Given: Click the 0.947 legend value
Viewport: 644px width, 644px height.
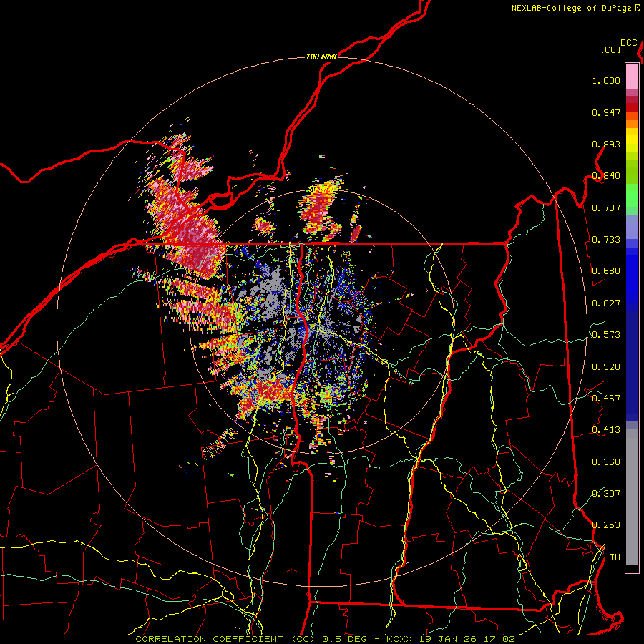Looking at the screenshot, I should click(x=606, y=112).
